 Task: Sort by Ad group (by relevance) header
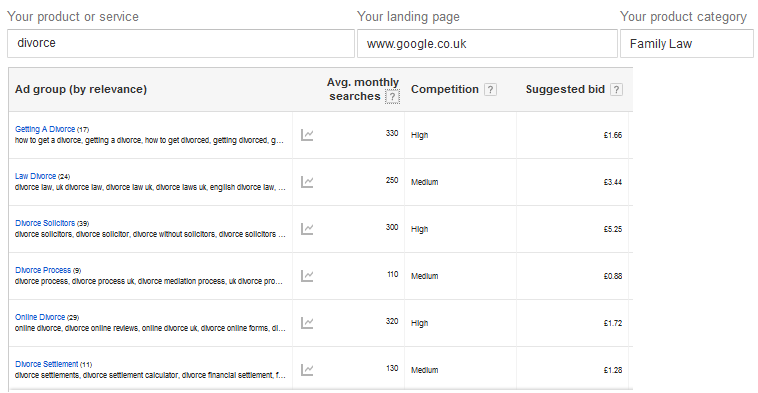81,89
